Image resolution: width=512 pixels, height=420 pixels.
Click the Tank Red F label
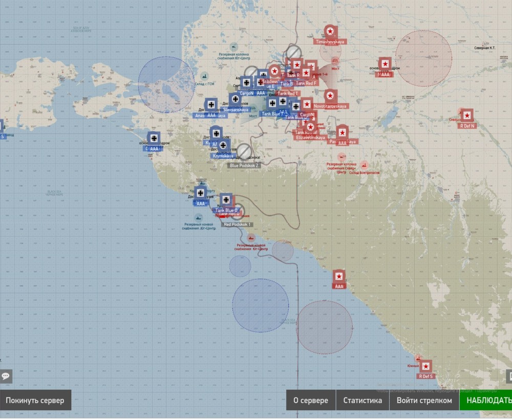[x=306, y=83]
